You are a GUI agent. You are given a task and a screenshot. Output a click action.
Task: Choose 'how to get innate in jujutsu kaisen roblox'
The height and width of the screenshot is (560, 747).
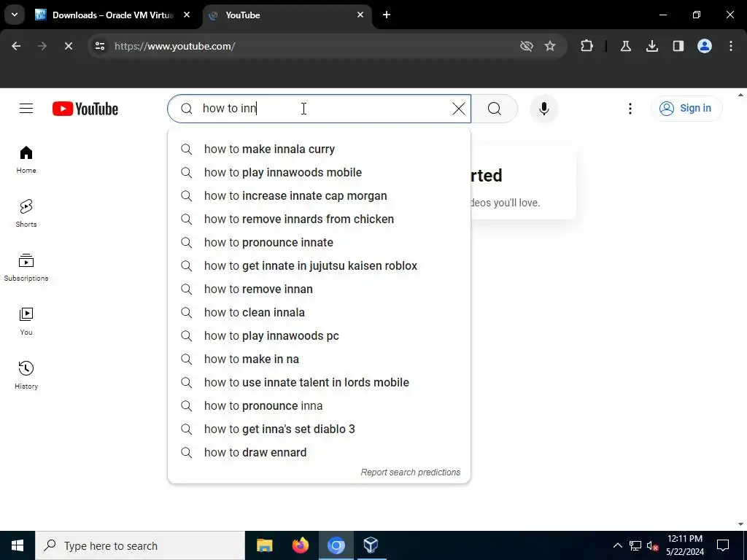pos(319,265)
